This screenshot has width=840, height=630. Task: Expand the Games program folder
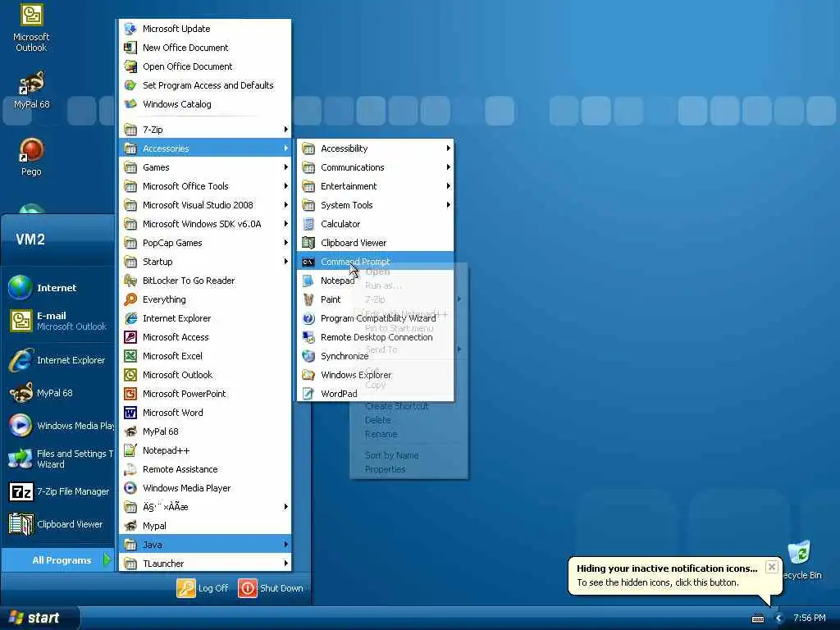[204, 167]
